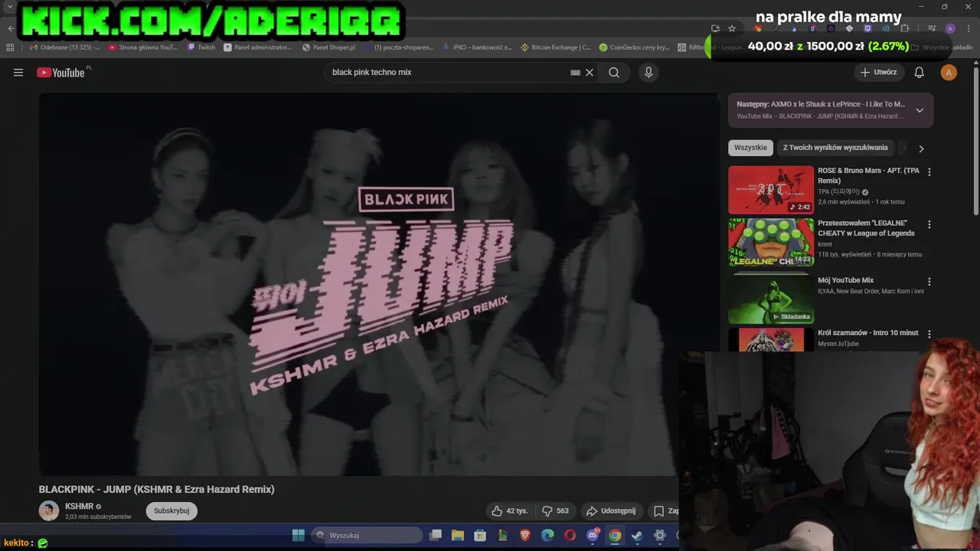Open Panel Shoper.pl bookmark
This screenshot has width=980, height=551.
pyautogui.click(x=328, y=47)
